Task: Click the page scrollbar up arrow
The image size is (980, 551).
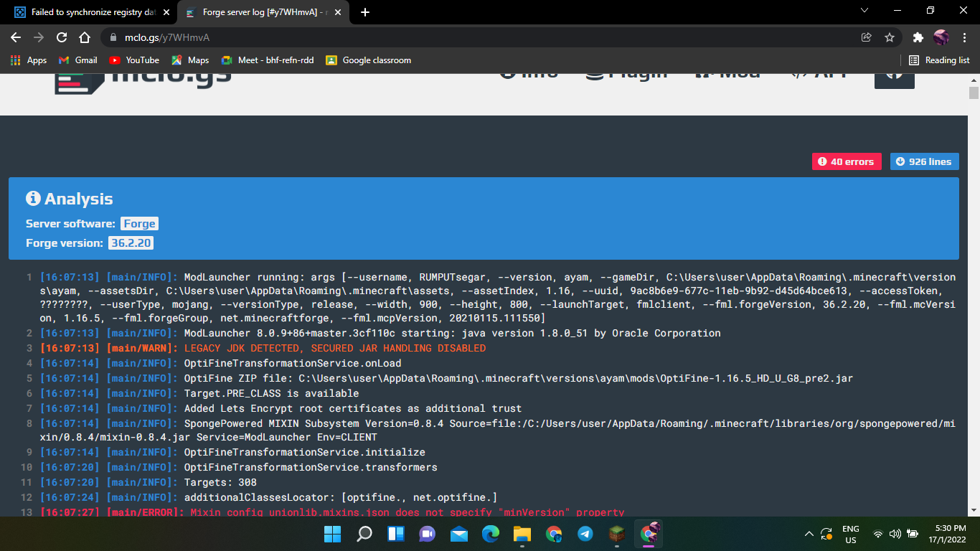Action: (x=974, y=80)
